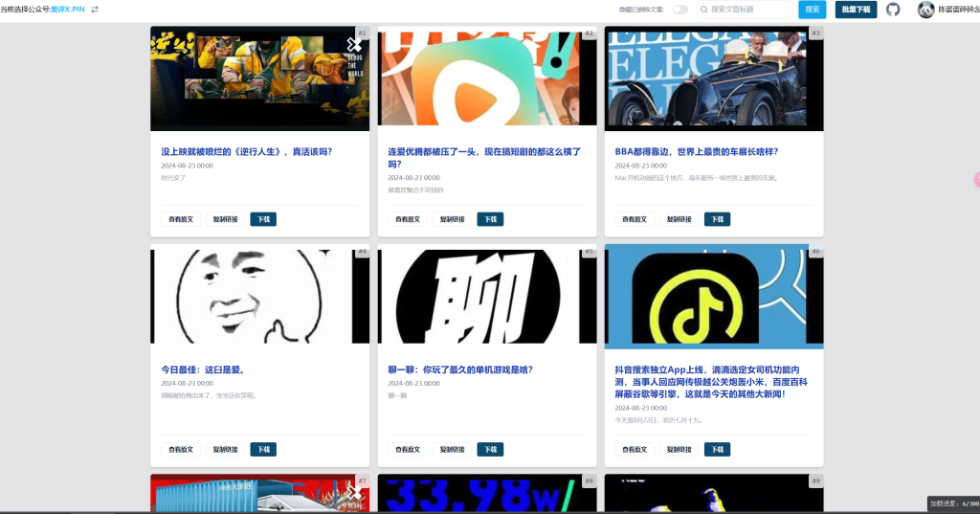Click 查看原文 on the 逆行人生 card

[x=181, y=219]
